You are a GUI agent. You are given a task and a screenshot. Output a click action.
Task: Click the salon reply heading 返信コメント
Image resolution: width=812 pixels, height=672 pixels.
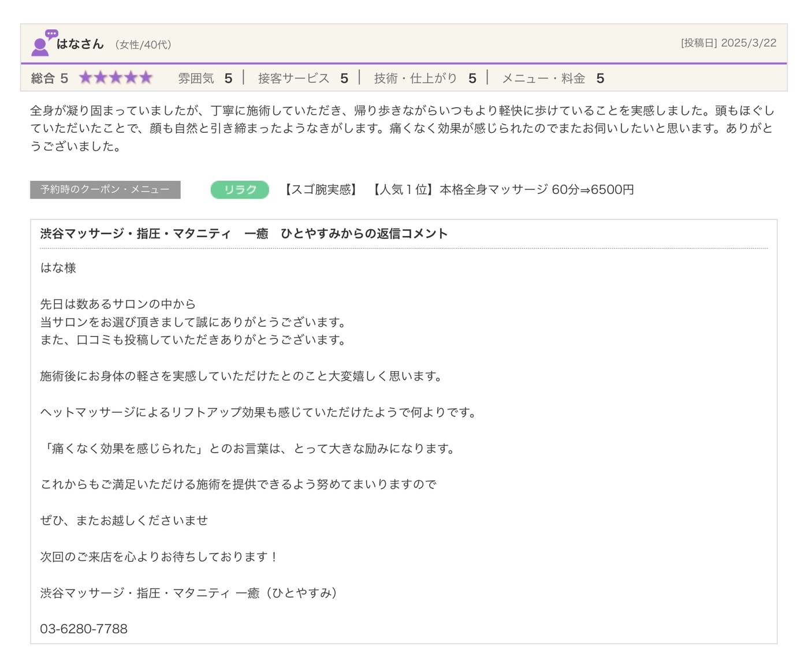pyautogui.click(x=244, y=233)
